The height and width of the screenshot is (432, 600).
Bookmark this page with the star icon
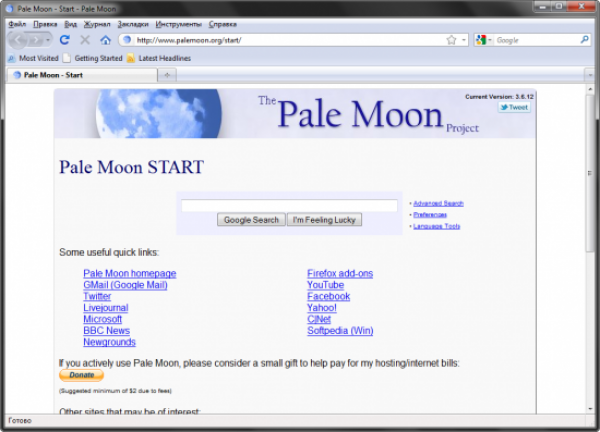click(x=452, y=40)
